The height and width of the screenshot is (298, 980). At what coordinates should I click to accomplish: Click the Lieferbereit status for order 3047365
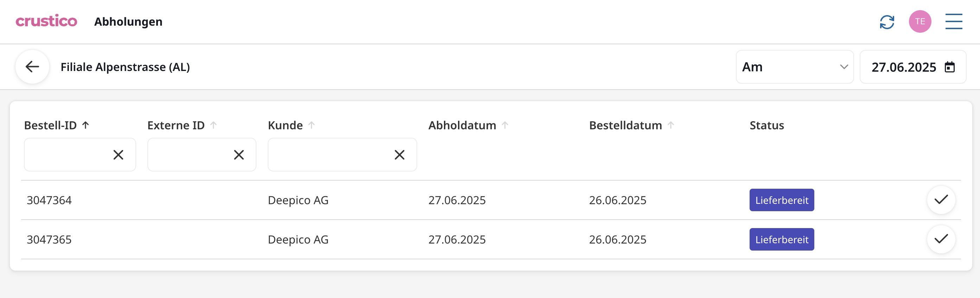tap(781, 239)
